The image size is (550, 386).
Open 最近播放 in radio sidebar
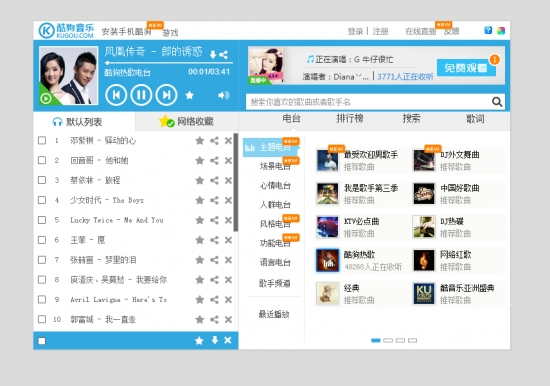point(274,314)
